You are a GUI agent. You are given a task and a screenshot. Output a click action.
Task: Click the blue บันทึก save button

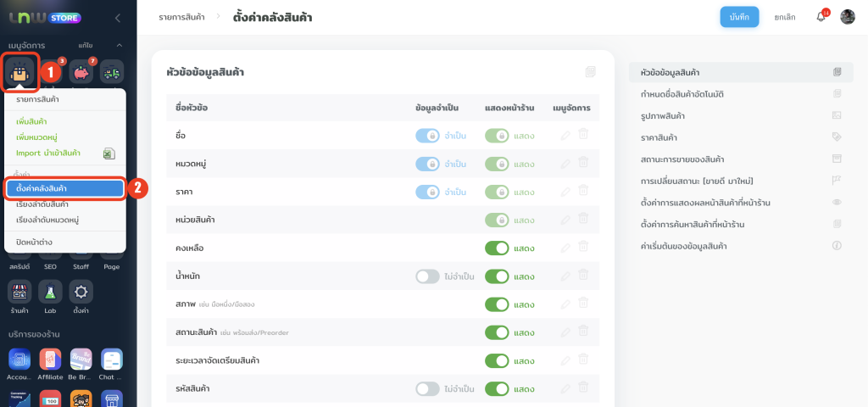[739, 17]
